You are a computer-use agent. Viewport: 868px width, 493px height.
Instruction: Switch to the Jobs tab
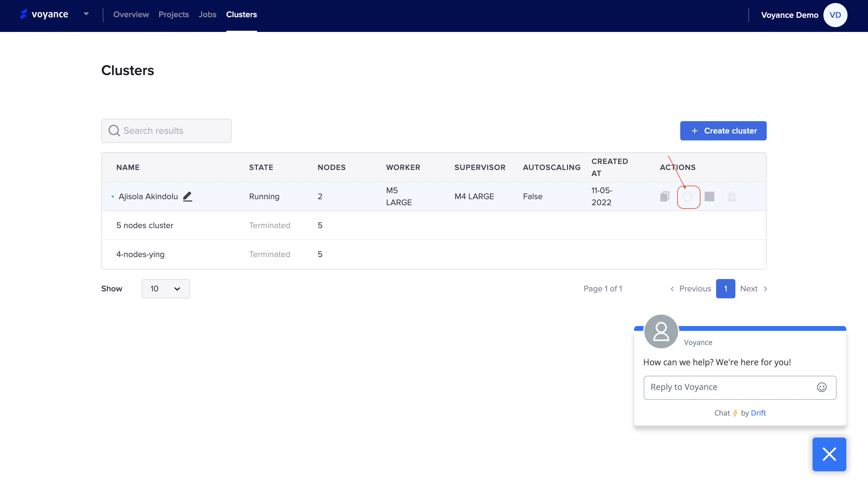tap(207, 14)
